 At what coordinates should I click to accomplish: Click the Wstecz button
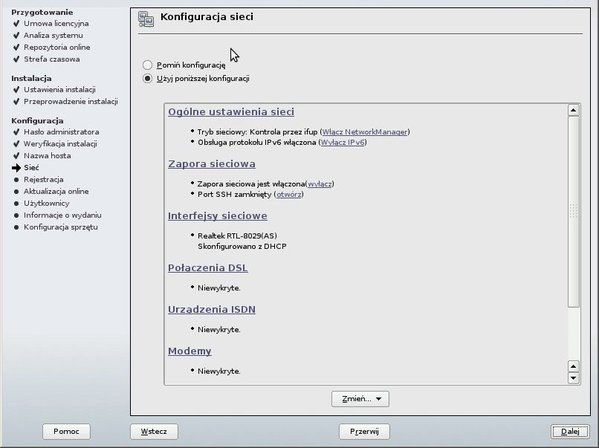pyautogui.click(x=154, y=432)
